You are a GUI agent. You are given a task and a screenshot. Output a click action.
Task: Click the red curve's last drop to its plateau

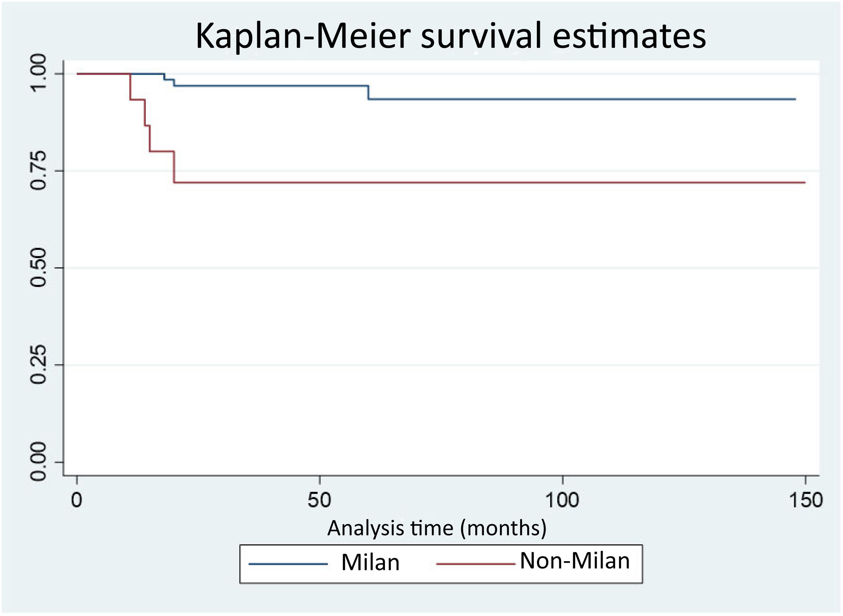174,167
